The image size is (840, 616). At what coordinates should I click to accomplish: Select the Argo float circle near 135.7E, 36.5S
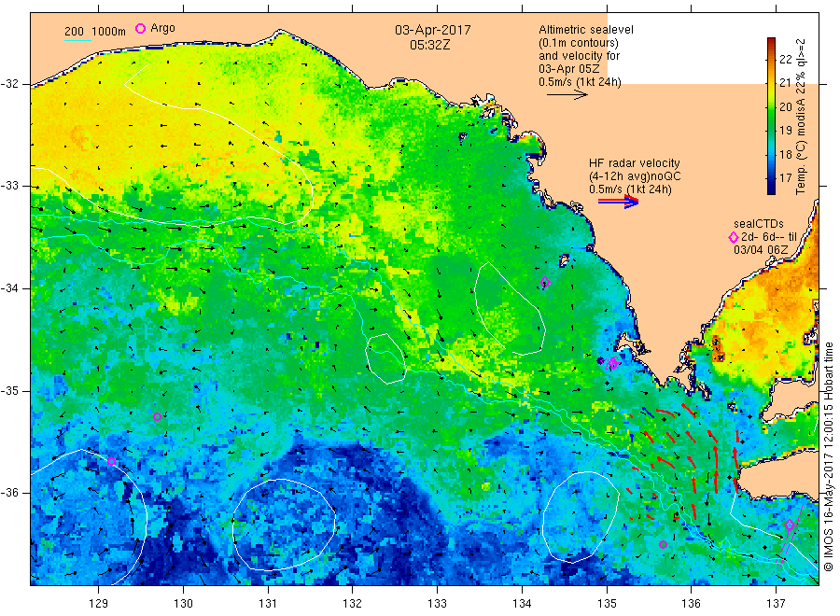coord(663,545)
